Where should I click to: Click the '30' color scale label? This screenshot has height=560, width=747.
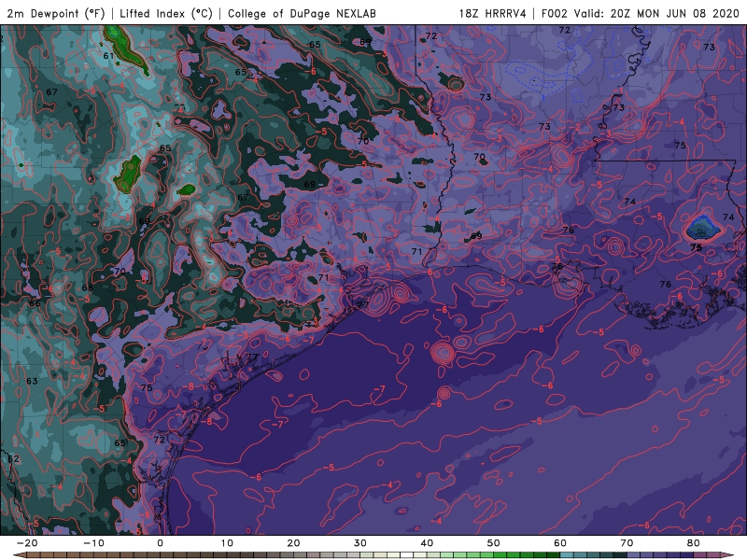tap(360, 543)
